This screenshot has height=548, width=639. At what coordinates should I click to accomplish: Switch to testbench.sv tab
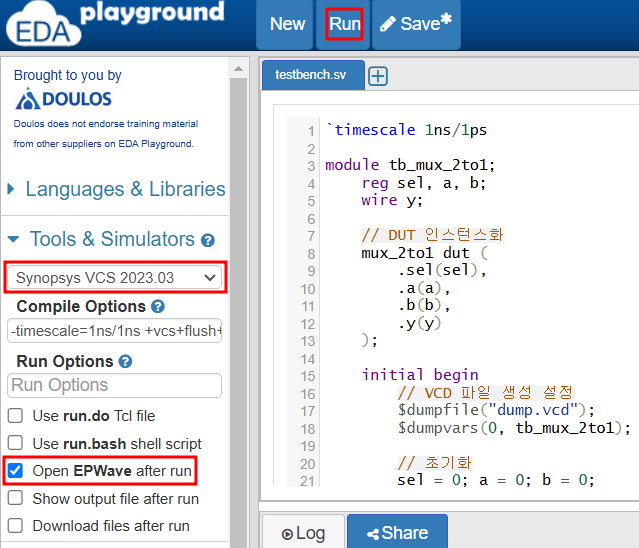[311, 75]
